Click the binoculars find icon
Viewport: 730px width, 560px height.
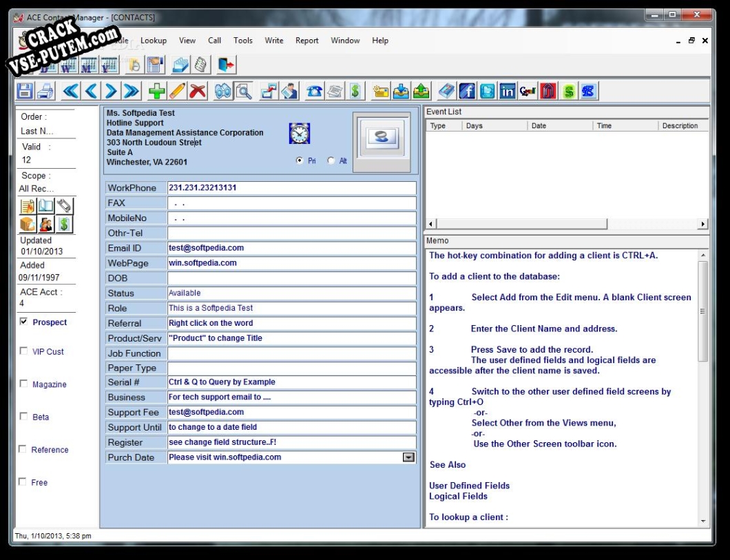click(223, 91)
